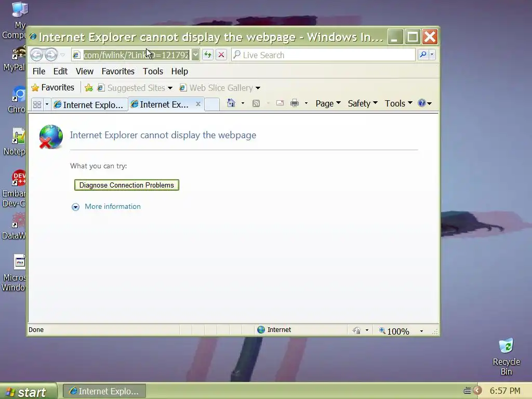This screenshot has width=532, height=399.
Task: Open the View menu
Action: click(85, 71)
